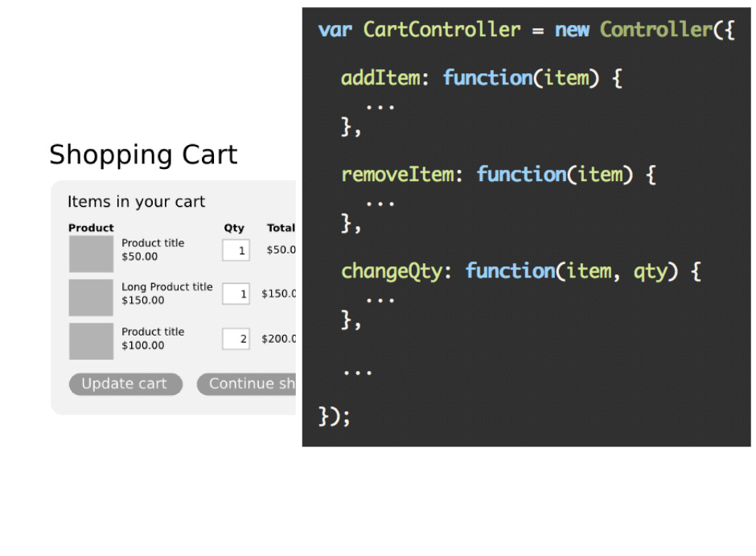Click the Product column header

[x=91, y=228]
